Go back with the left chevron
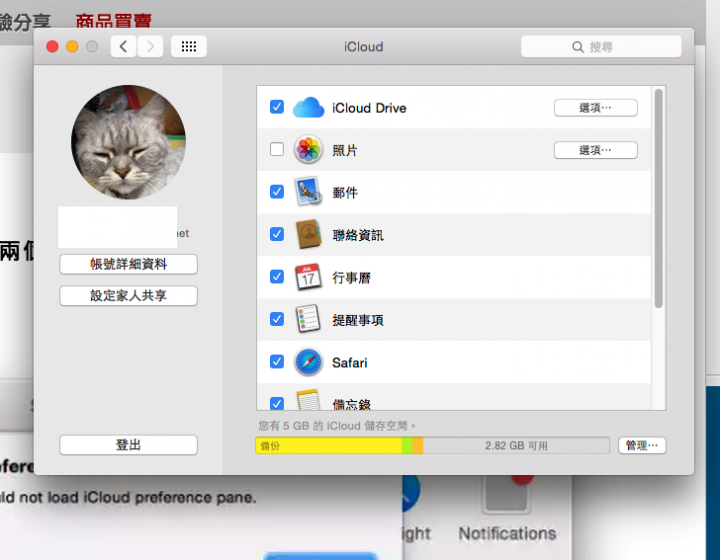 coord(123,46)
